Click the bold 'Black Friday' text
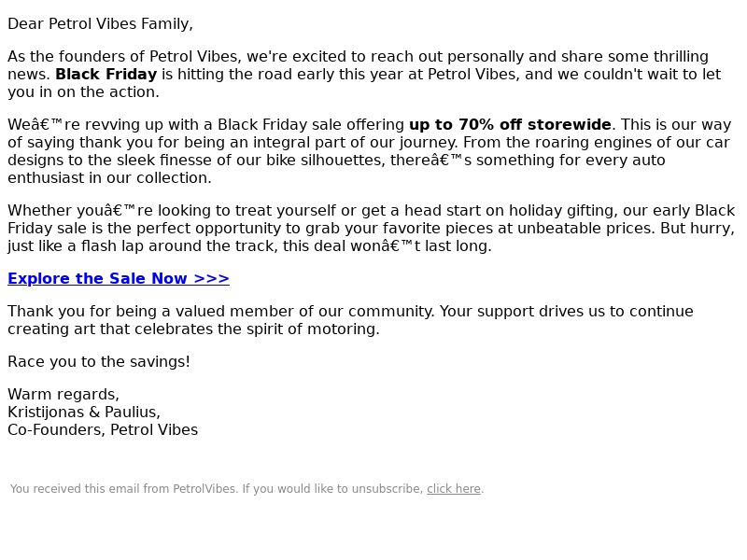This screenshot has width=747, height=560. coord(106,75)
